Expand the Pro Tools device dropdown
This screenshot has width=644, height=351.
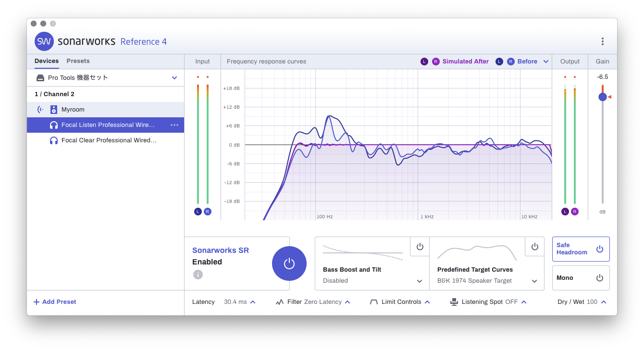pos(174,78)
